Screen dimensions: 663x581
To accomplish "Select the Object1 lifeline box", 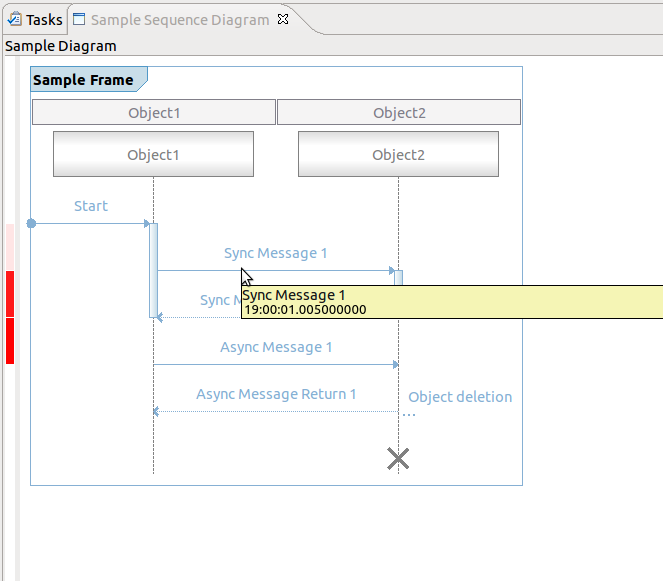I will click(153, 155).
